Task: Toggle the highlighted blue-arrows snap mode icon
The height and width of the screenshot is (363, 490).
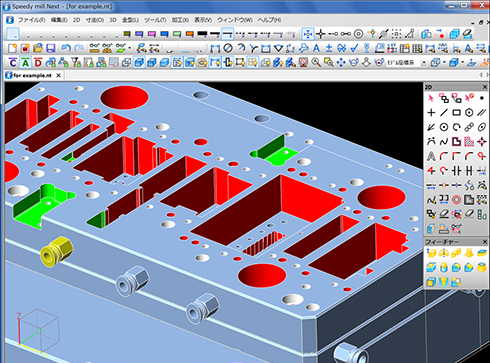Action: point(308,34)
